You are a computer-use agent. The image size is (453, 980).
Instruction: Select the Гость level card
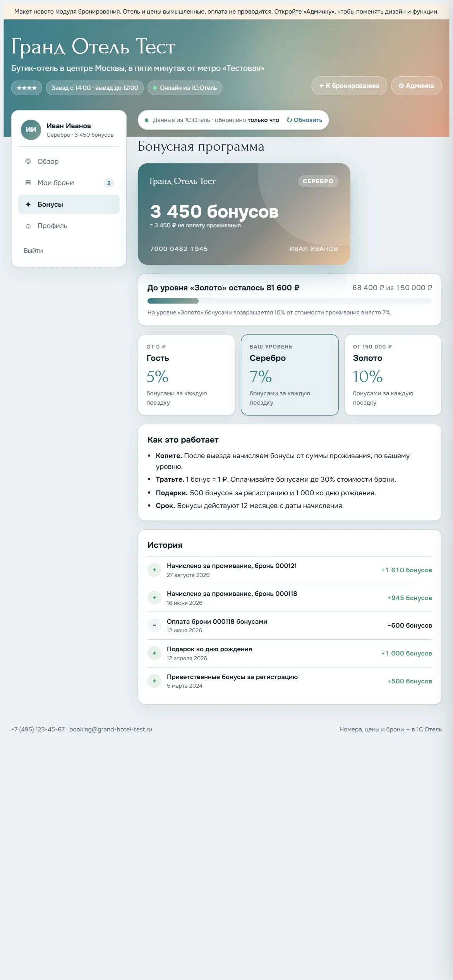[x=187, y=375]
